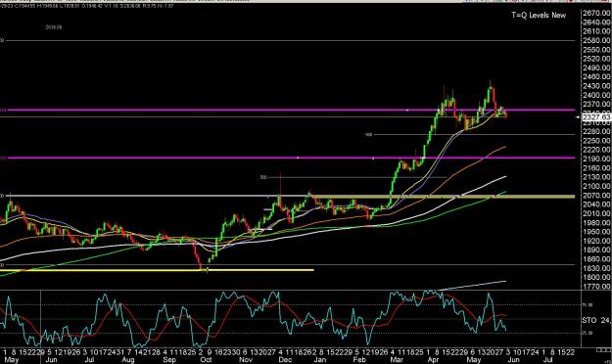Click the 2670.00 price axis label
This screenshot has height=364, width=612.
click(596, 13)
